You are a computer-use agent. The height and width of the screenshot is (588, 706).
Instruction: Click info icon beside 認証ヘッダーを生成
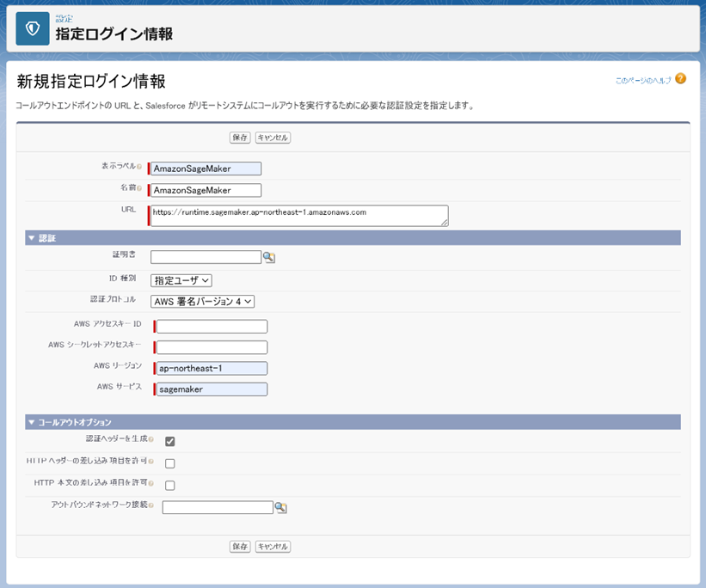pyautogui.click(x=150, y=439)
